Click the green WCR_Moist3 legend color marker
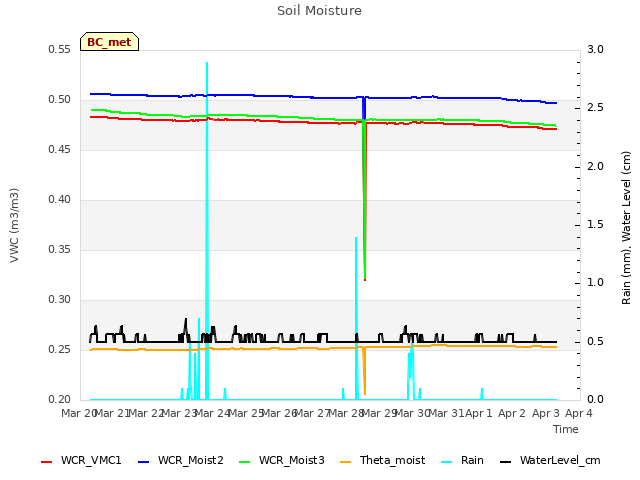The width and height of the screenshot is (640, 480). click(244, 462)
